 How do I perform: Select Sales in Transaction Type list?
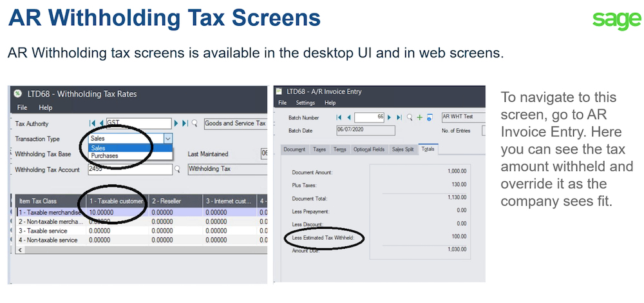click(x=130, y=148)
